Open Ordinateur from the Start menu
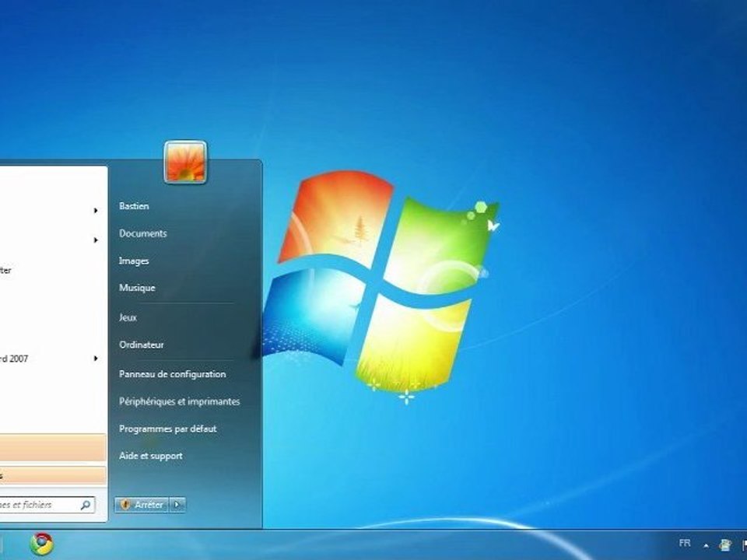 (142, 345)
